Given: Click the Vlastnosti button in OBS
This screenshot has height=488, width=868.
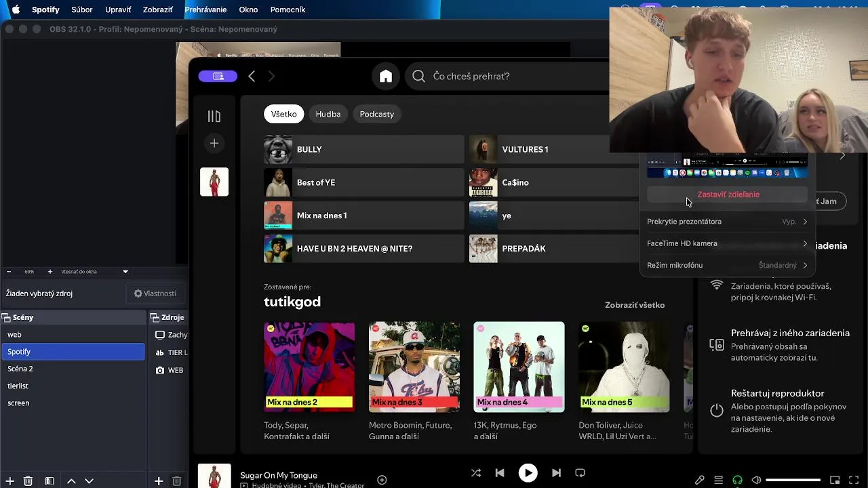Looking at the screenshot, I should pos(155,293).
